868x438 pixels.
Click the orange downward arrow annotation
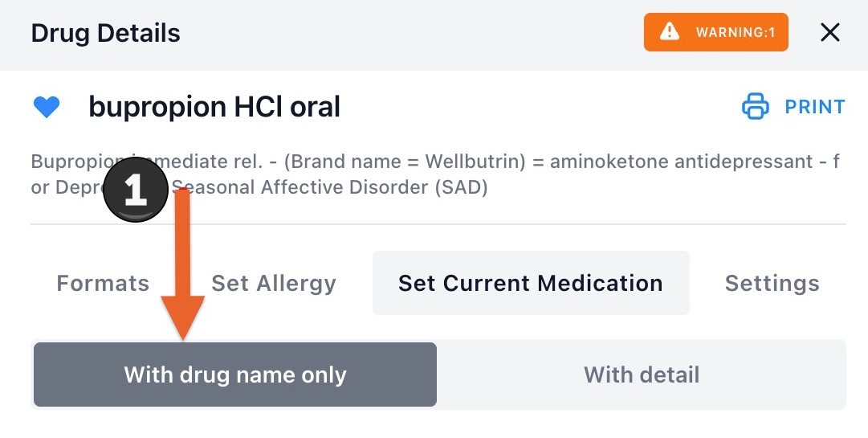pos(183,264)
